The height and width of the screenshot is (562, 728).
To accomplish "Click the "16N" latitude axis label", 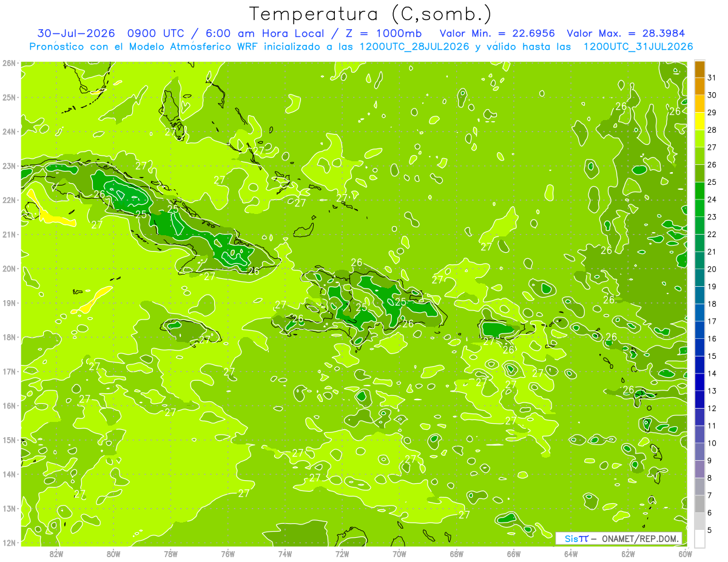I will point(9,405).
